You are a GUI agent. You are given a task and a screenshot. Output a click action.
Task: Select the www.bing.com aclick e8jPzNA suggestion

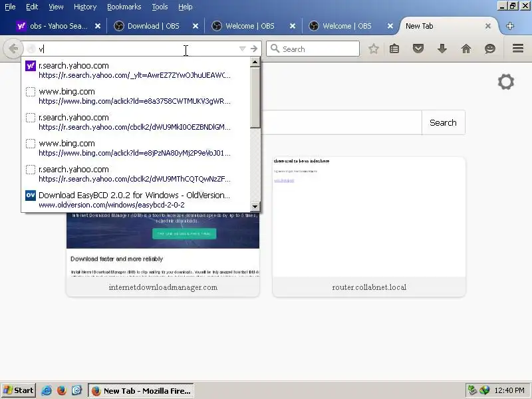point(136,148)
